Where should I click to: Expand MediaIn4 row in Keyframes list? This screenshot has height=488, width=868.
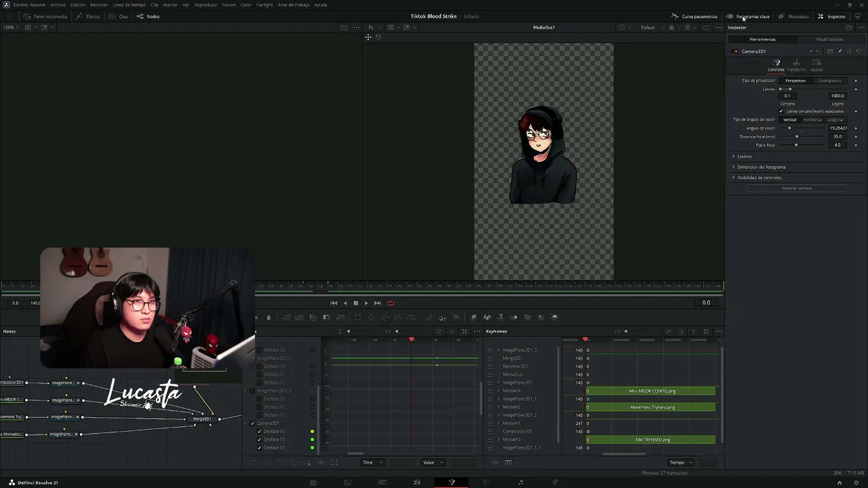498,391
